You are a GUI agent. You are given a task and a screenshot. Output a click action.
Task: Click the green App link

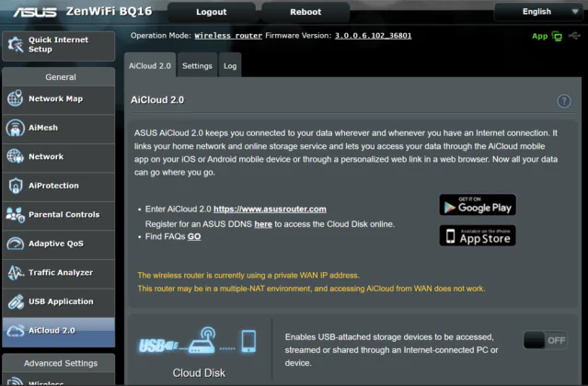click(539, 37)
